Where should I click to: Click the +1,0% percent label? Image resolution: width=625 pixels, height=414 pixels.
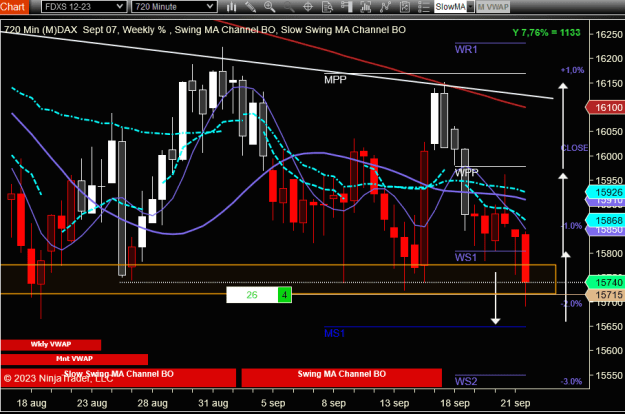tap(572, 70)
